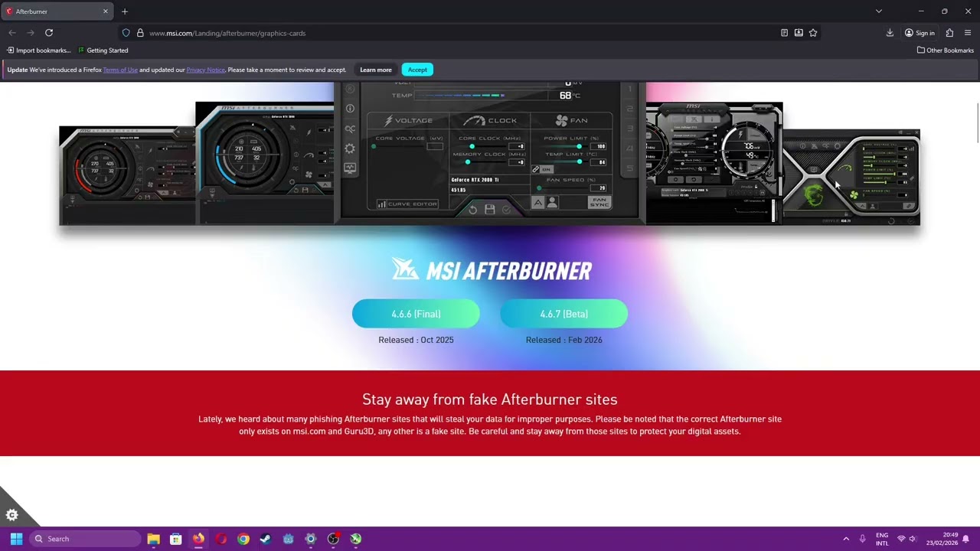Screen dimensions: 980x551
Task: Accept the Firefox terms update
Action: click(x=417, y=70)
